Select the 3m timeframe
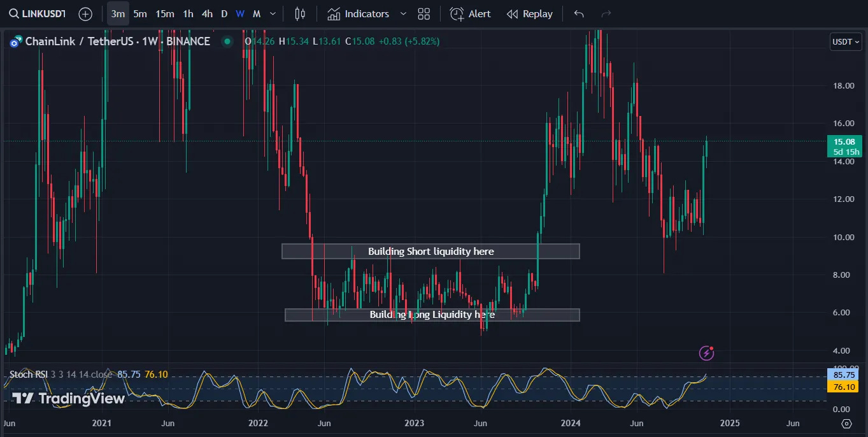The image size is (868, 437). (118, 13)
